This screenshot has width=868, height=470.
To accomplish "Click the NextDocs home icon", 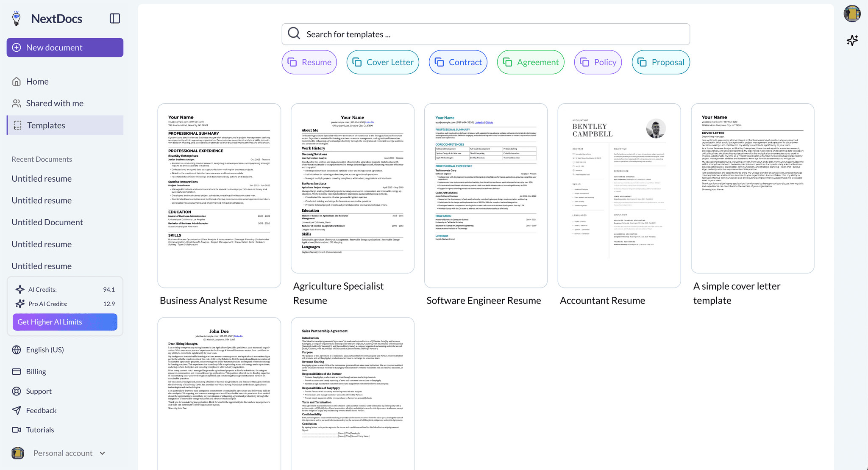I will tap(17, 17).
